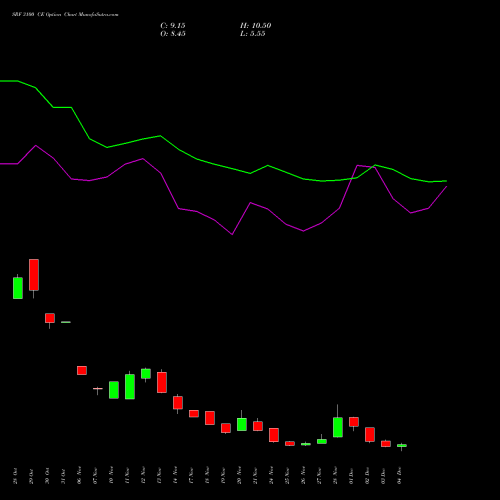The width and height of the screenshot is (500, 500).
Task: Click the high value "H: 10.50"
Action: click(x=255, y=26)
